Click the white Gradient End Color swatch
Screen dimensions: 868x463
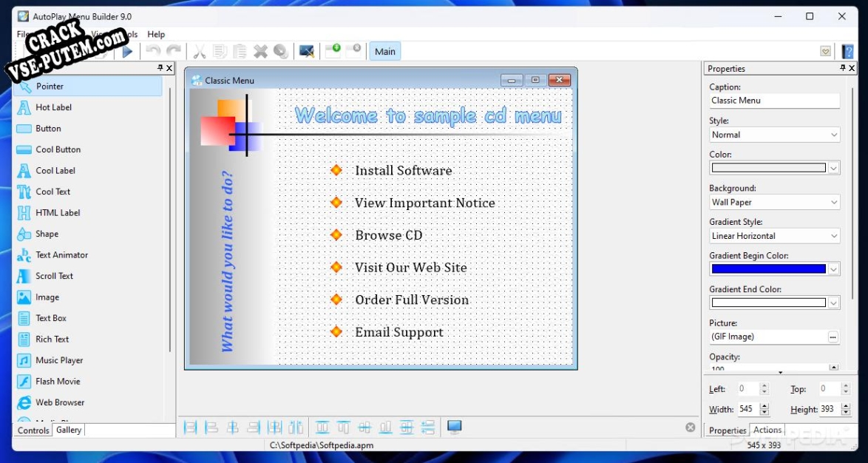click(x=769, y=303)
